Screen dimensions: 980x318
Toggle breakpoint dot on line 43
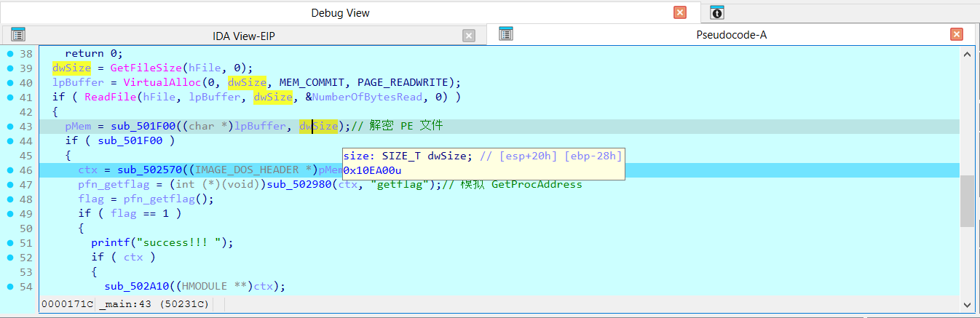coord(10,127)
